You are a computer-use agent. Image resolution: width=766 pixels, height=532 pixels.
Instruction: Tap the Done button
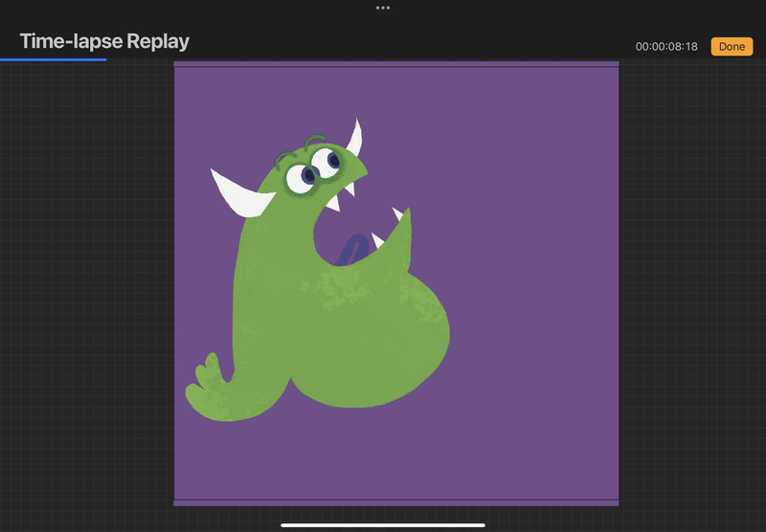pyautogui.click(x=732, y=46)
